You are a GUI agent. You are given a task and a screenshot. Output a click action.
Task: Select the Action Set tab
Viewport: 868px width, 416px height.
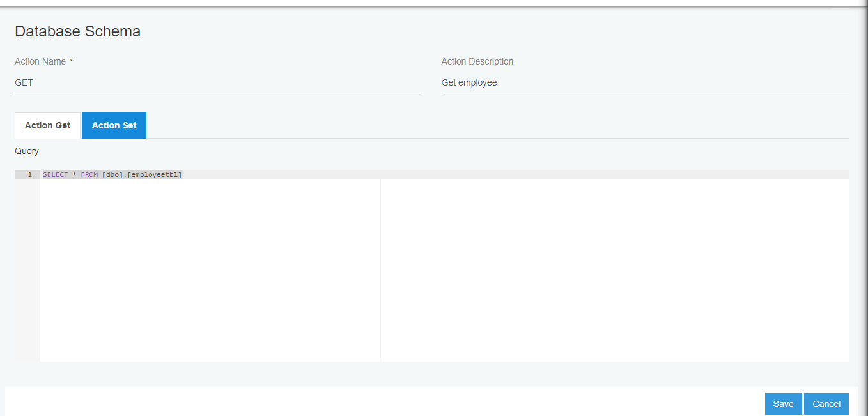(114, 125)
